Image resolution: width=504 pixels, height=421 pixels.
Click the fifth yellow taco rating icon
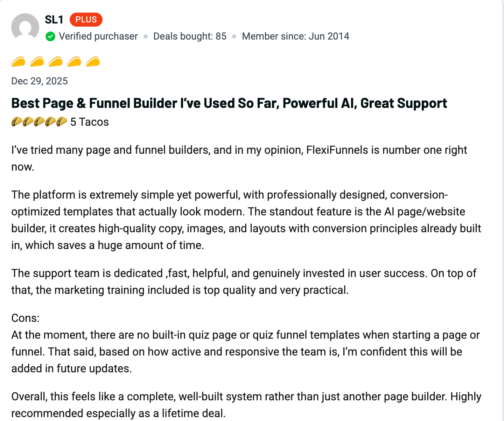93,62
